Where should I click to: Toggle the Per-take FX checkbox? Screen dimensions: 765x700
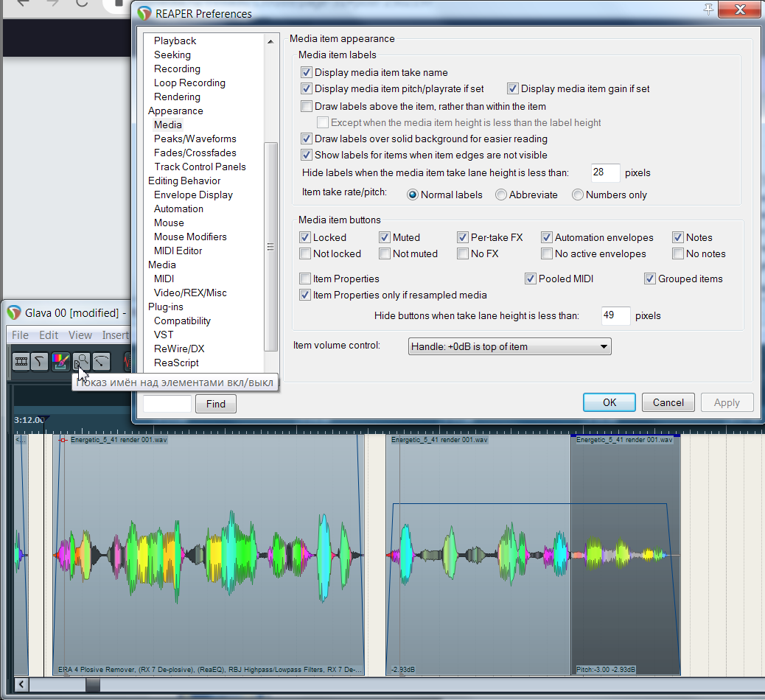click(x=463, y=237)
